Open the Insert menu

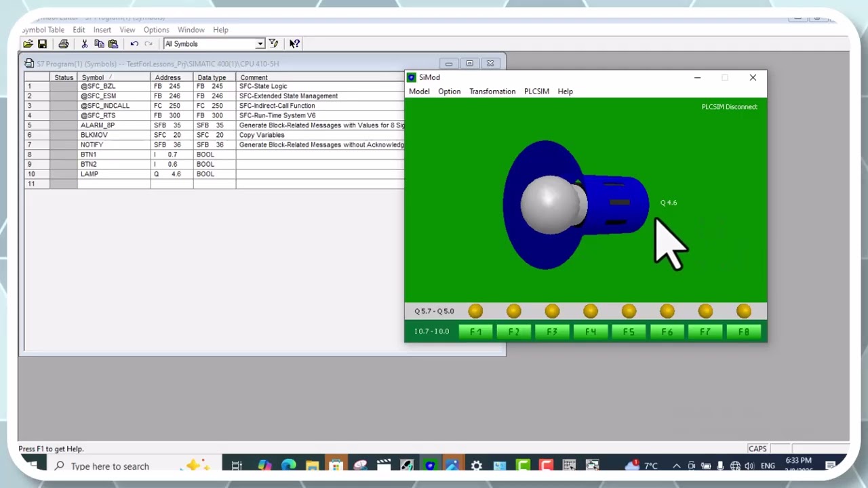[102, 30]
